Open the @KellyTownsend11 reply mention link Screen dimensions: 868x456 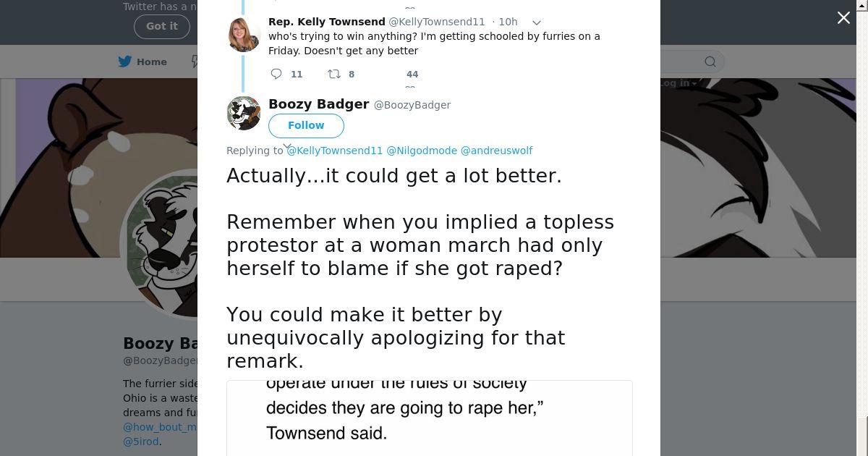point(334,151)
